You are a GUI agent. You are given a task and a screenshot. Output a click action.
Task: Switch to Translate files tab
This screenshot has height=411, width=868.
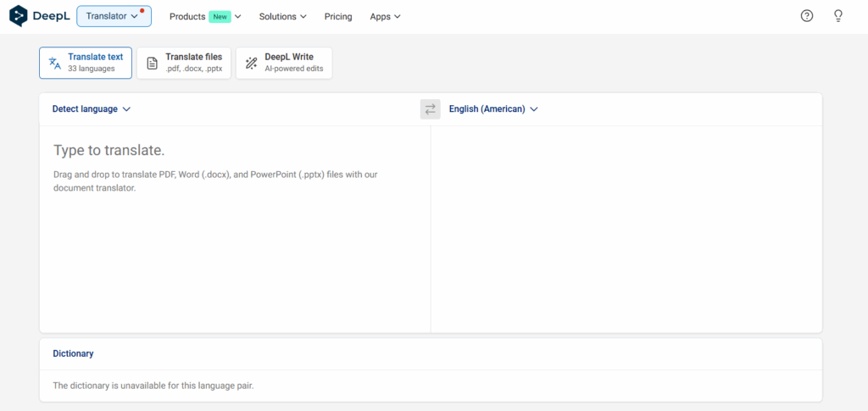coord(184,63)
